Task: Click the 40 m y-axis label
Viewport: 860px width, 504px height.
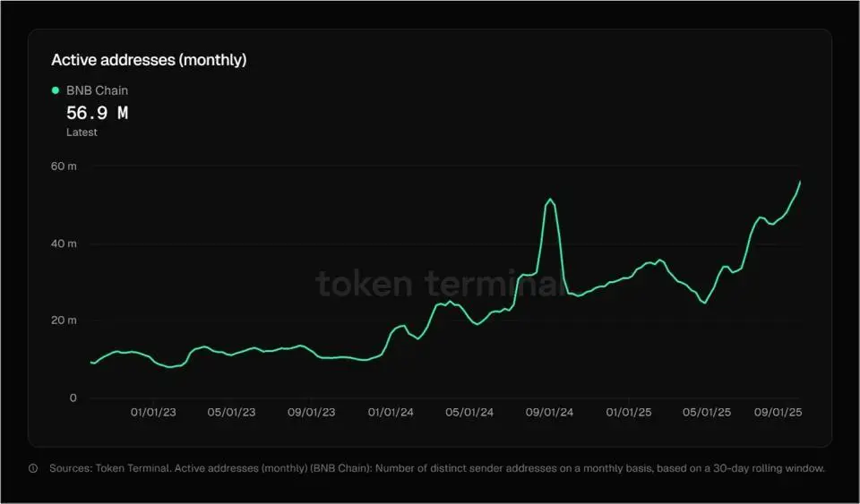Action: click(65, 243)
